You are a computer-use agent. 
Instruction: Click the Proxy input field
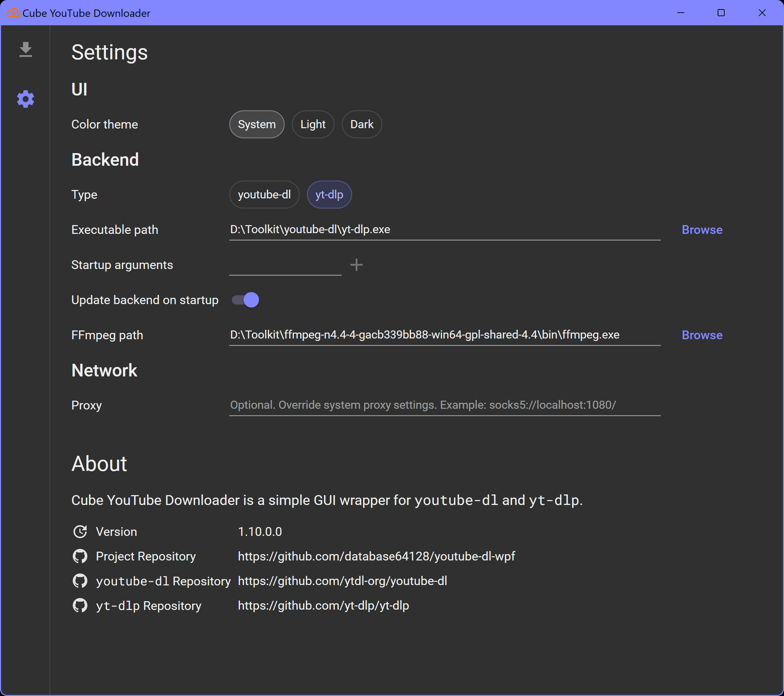click(444, 405)
